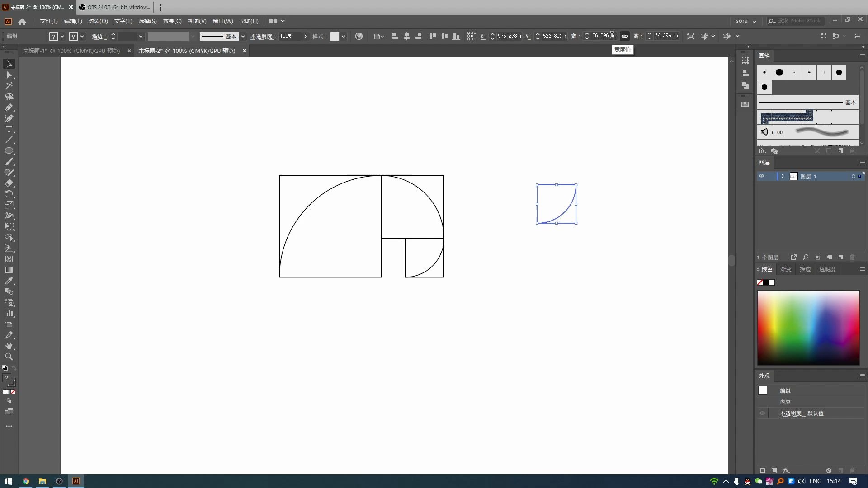
Task: Select the Type tool
Action: point(9,129)
